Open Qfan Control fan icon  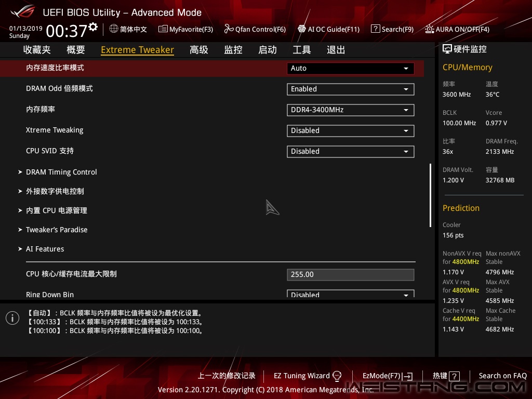click(x=229, y=29)
